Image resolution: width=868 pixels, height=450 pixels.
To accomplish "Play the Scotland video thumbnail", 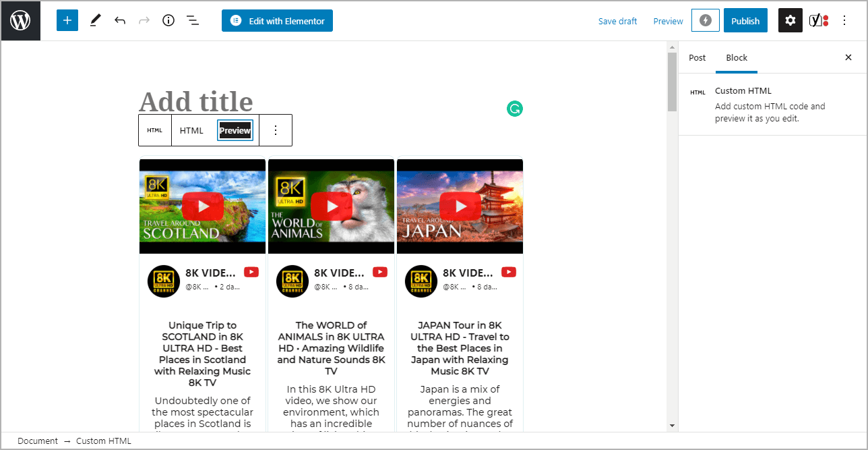I will 202,206.
